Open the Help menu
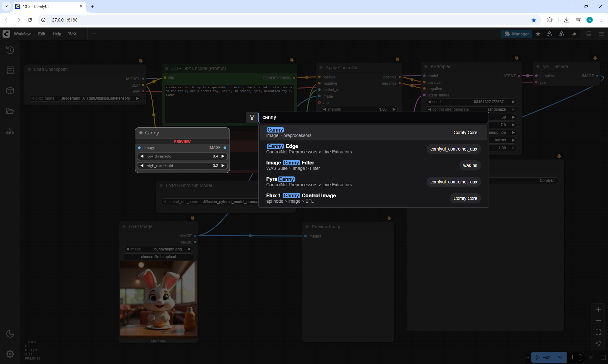The image size is (608, 364). click(57, 34)
